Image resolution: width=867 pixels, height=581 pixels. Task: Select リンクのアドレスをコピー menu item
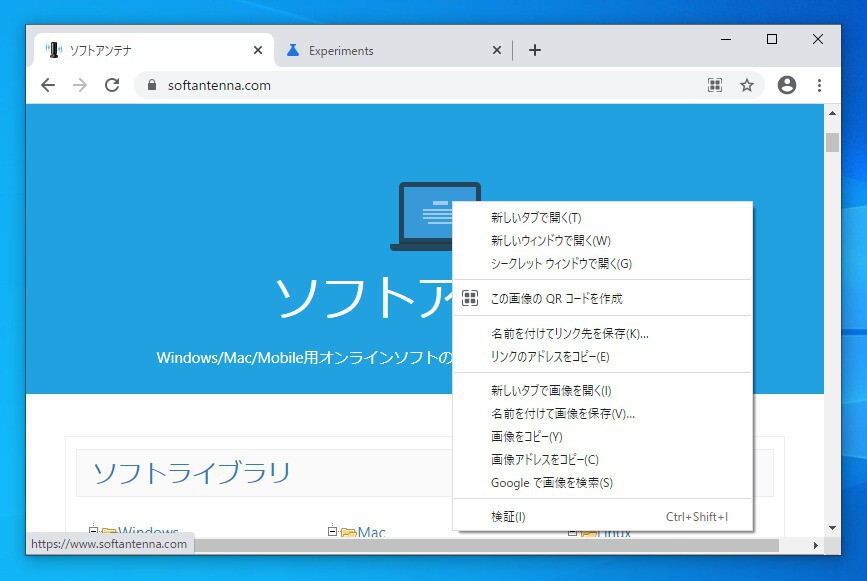[550, 357]
